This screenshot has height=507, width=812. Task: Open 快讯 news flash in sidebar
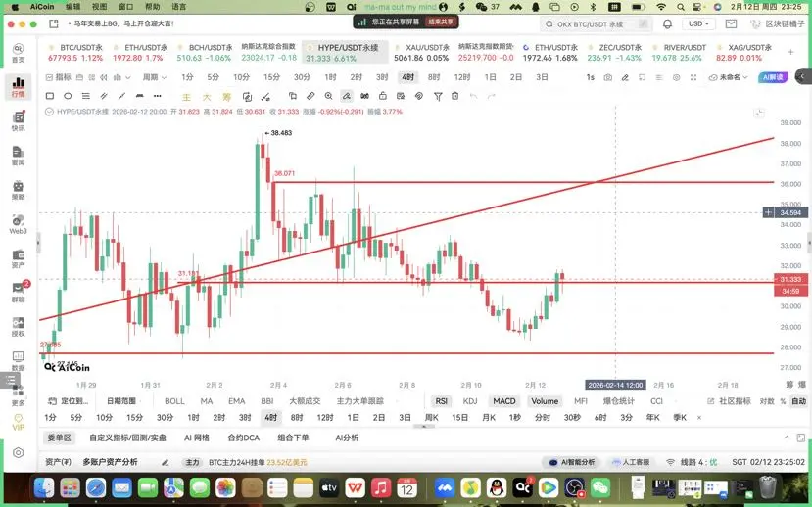[19, 121]
